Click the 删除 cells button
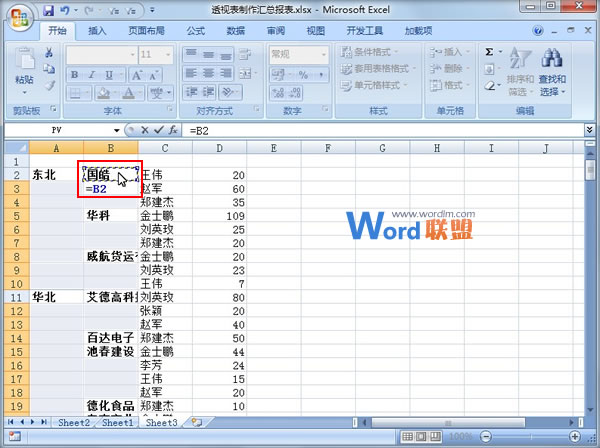 pyautogui.click(x=449, y=68)
